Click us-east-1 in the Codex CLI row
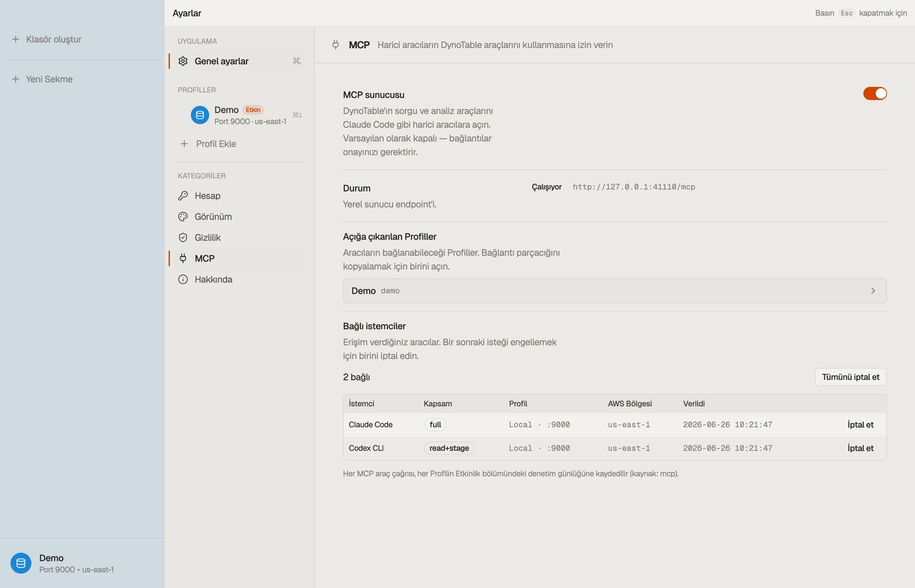This screenshot has height=588, width=915. coord(629,448)
